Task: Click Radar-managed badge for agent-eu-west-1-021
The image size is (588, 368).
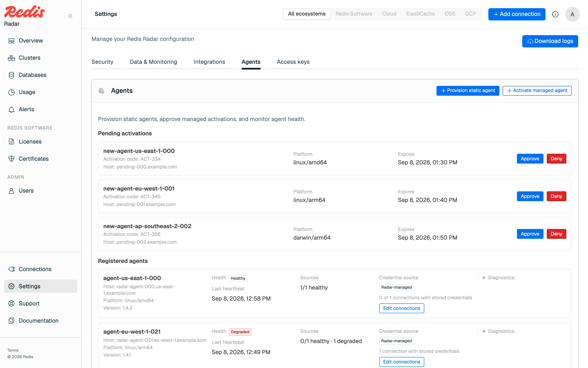Action: pyautogui.click(x=396, y=341)
